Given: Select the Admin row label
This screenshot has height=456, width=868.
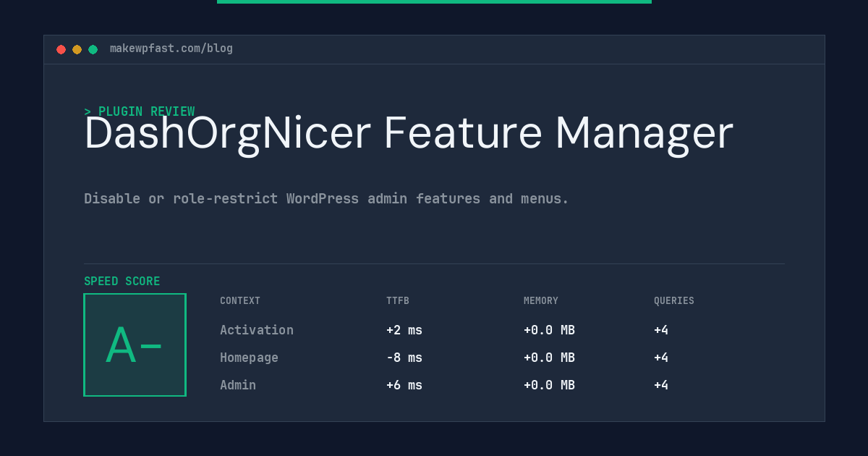Looking at the screenshot, I should [x=238, y=385].
